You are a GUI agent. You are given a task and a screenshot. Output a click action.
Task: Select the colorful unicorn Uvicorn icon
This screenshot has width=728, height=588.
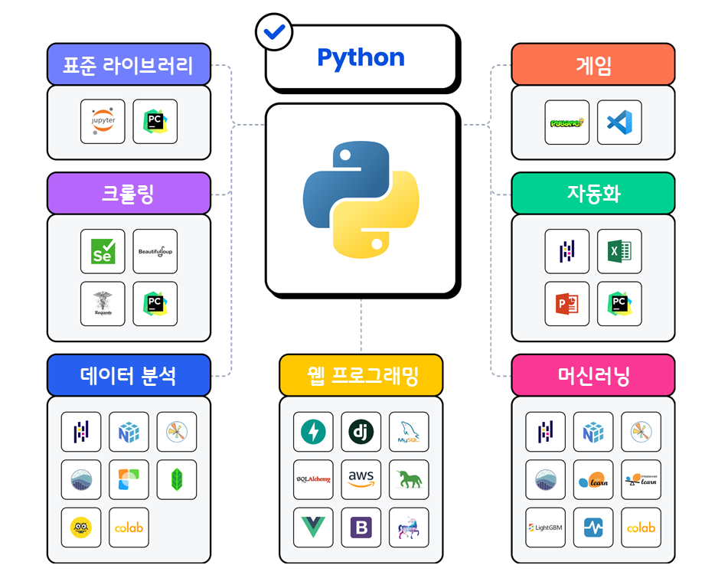[409, 528]
